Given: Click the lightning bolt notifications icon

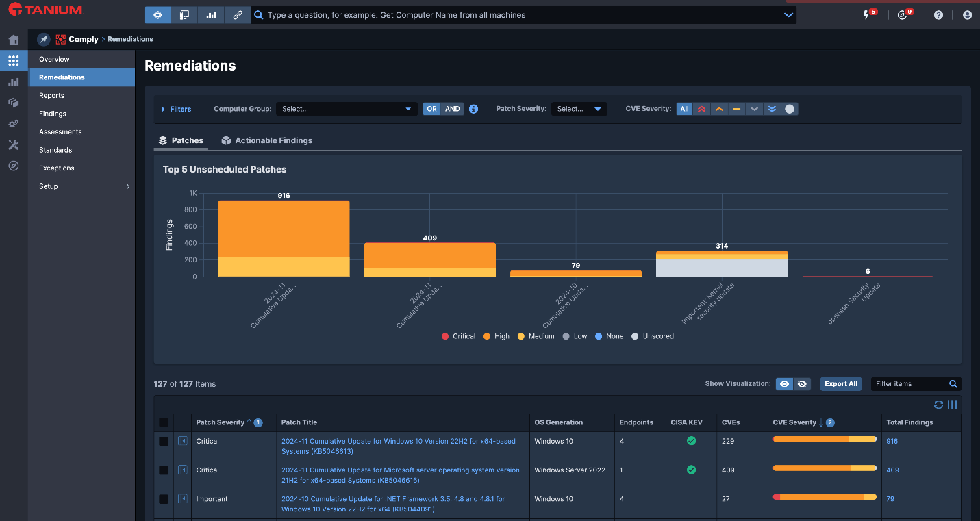Looking at the screenshot, I should [867, 15].
